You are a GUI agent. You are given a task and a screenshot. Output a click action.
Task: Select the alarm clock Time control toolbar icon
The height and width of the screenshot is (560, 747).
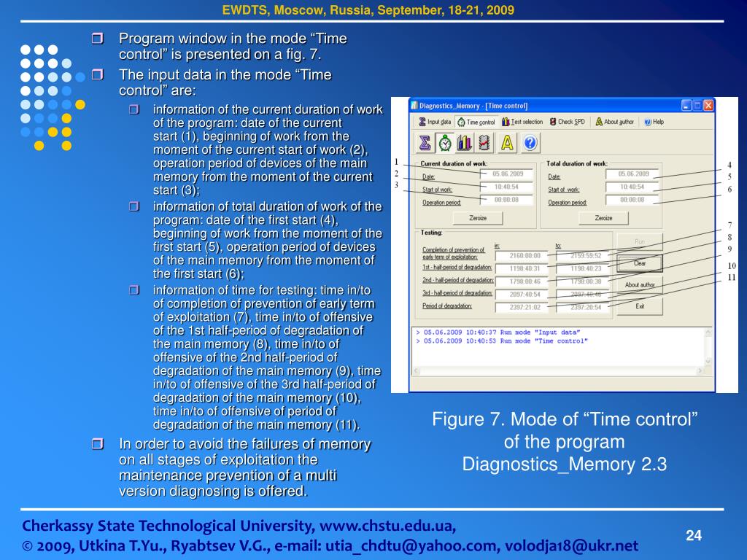click(x=445, y=142)
